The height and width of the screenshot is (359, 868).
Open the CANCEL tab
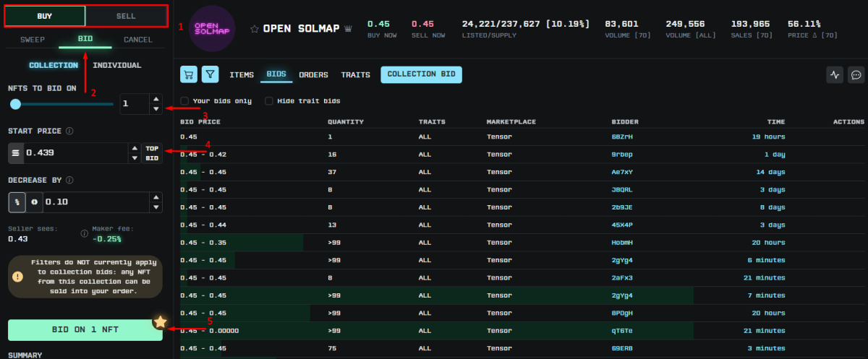click(138, 39)
